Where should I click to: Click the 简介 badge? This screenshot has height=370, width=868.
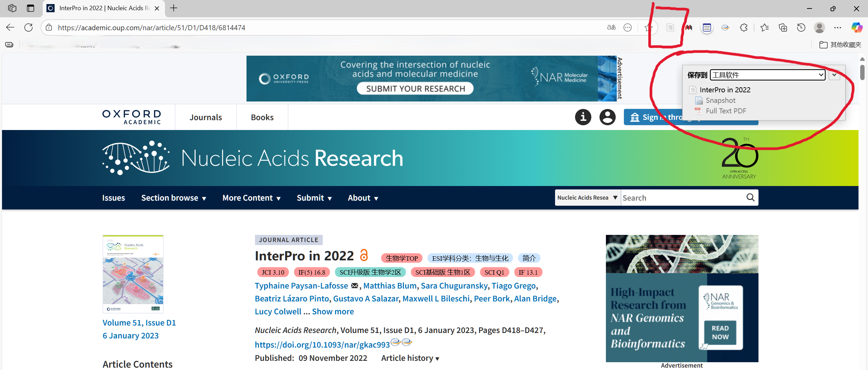pos(529,258)
